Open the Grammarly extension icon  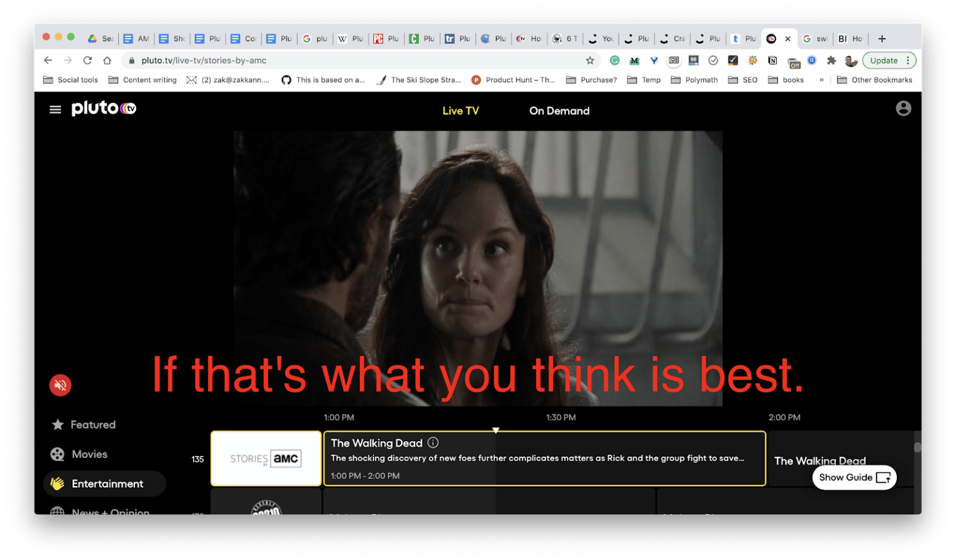pos(614,60)
